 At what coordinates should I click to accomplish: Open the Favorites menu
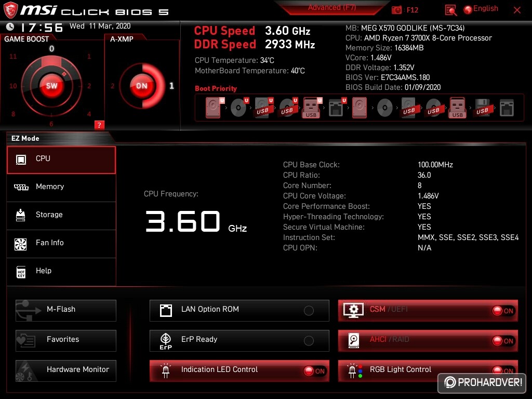pyautogui.click(x=66, y=341)
